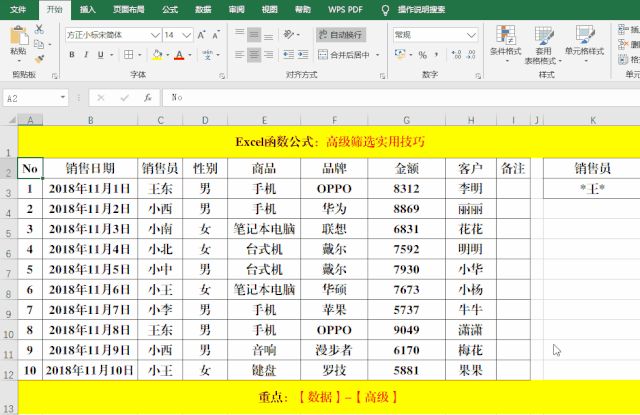Expand the number format (常规) dropdown
This screenshot has width=640, height=415.
473,34
